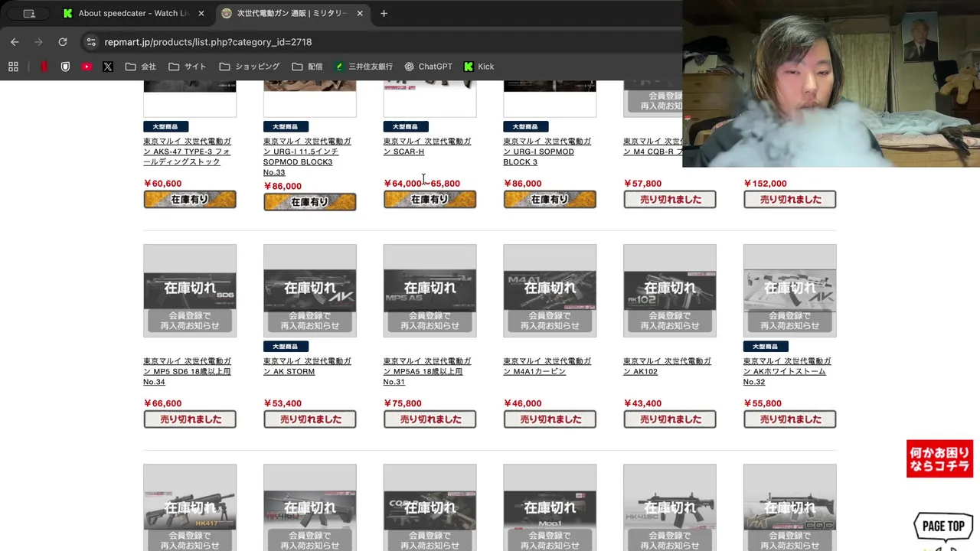Open a new browser tab

pos(384,13)
